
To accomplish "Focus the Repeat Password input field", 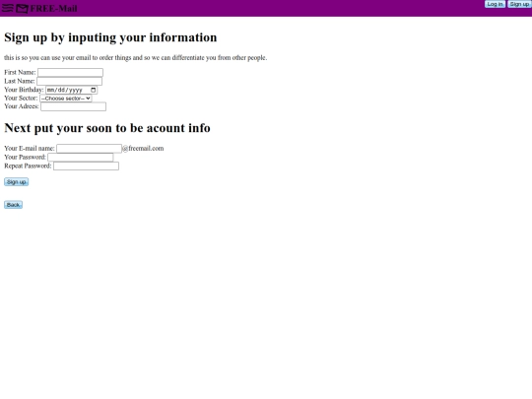I will point(86,166).
